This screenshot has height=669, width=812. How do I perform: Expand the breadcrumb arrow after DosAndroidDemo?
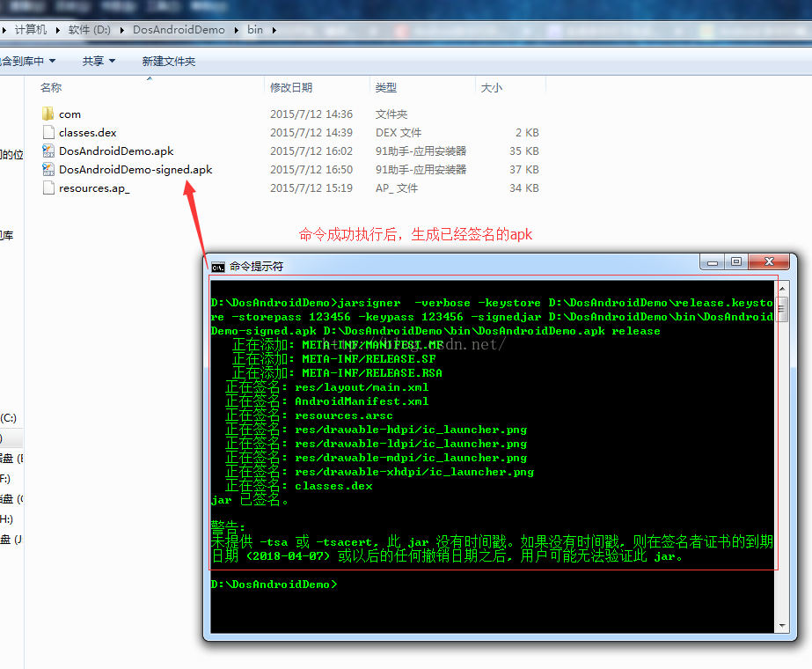[236, 29]
